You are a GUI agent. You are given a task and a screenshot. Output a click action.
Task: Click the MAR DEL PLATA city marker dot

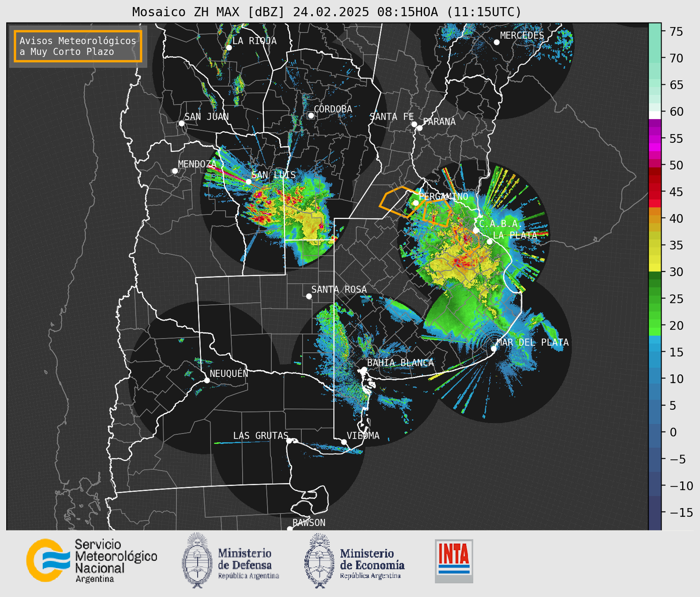point(494,349)
